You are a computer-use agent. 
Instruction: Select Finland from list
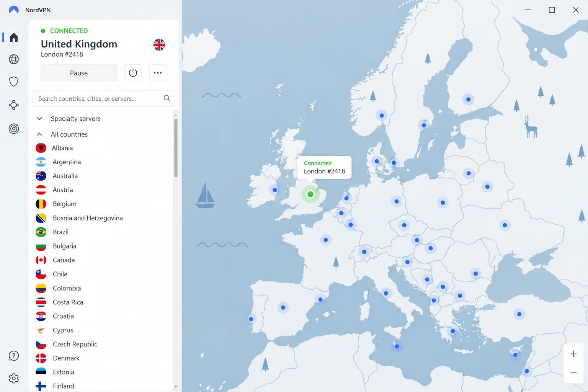pyautogui.click(x=64, y=386)
